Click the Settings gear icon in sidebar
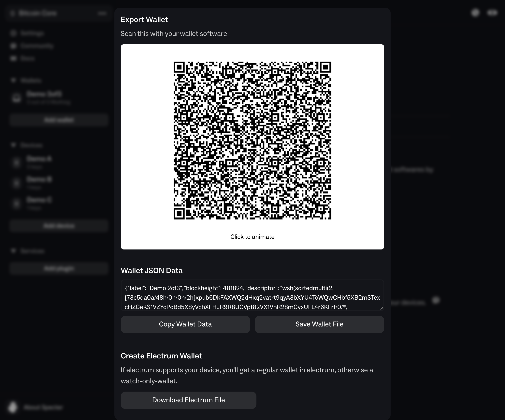This screenshot has width=505, height=420. pos(13,33)
